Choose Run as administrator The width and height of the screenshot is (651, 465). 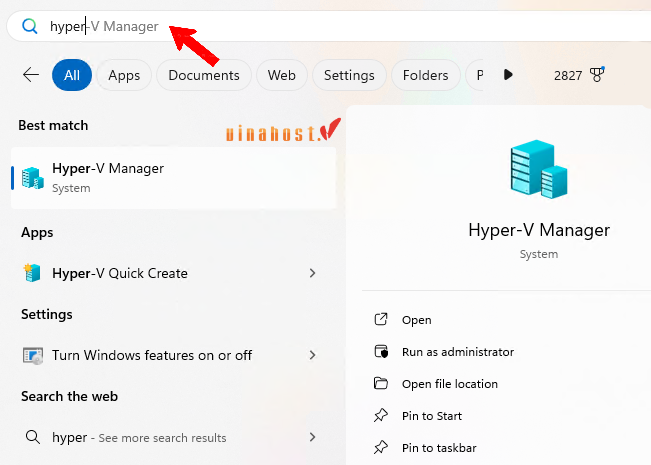coord(458,352)
